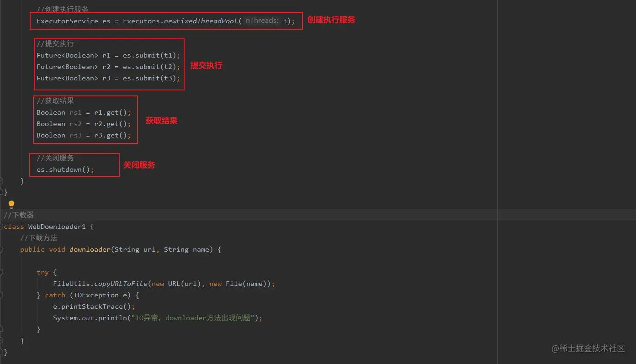Click the //获取结果 comment line

point(55,101)
